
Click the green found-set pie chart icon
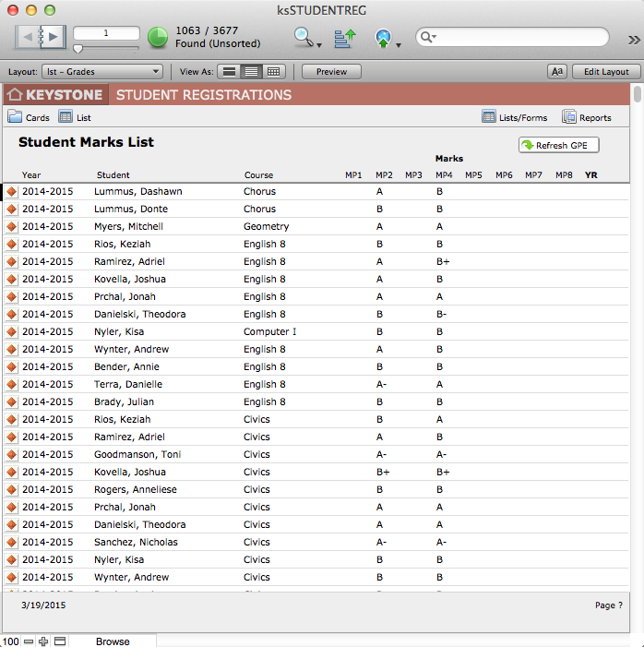[158, 38]
